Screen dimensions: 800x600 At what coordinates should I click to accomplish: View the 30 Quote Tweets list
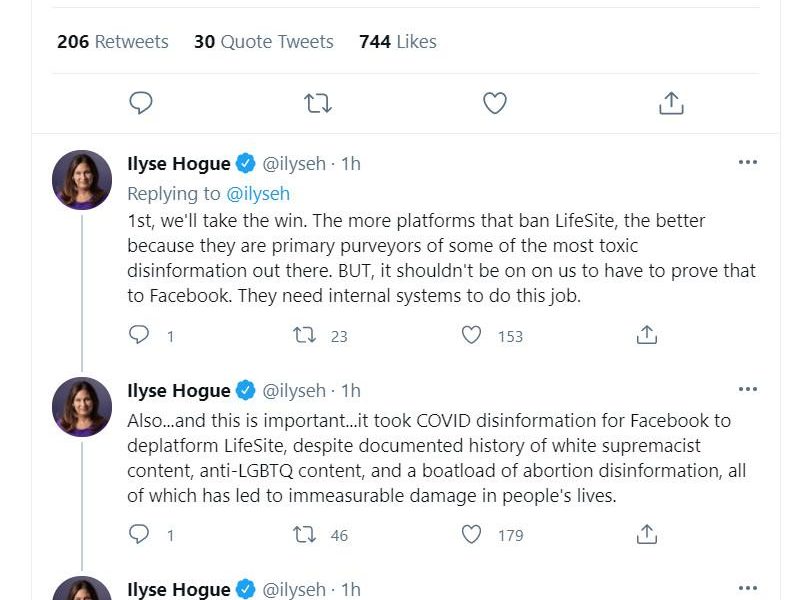click(x=264, y=42)
